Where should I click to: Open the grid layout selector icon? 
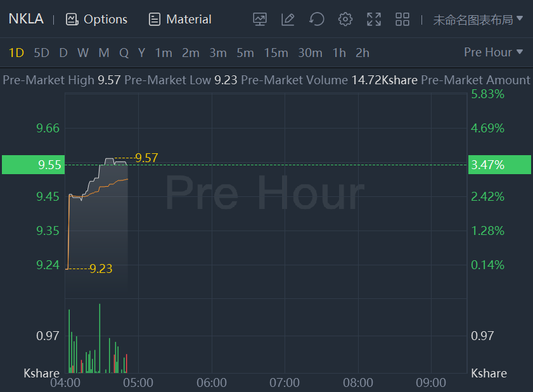402,19
